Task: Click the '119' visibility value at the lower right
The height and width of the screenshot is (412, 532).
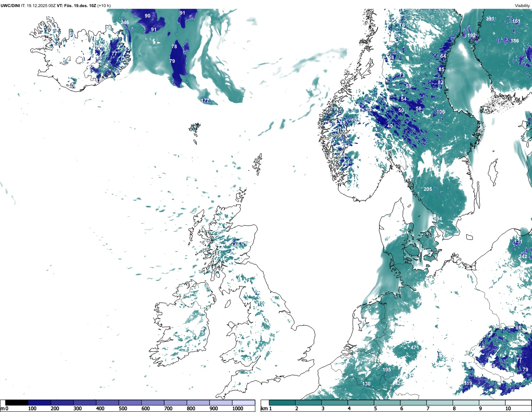Action: pos(468,383)
